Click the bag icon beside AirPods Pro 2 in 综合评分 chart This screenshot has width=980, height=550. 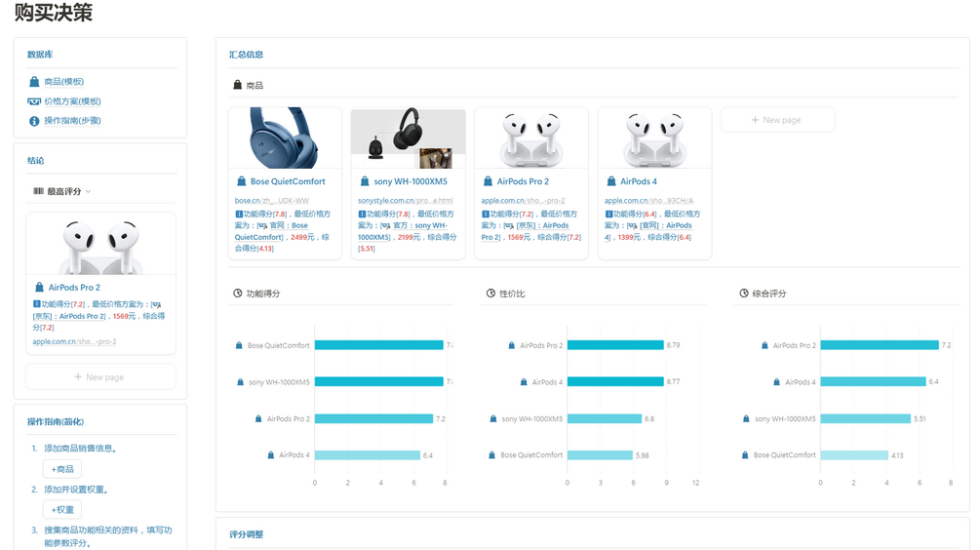point(764,345)
